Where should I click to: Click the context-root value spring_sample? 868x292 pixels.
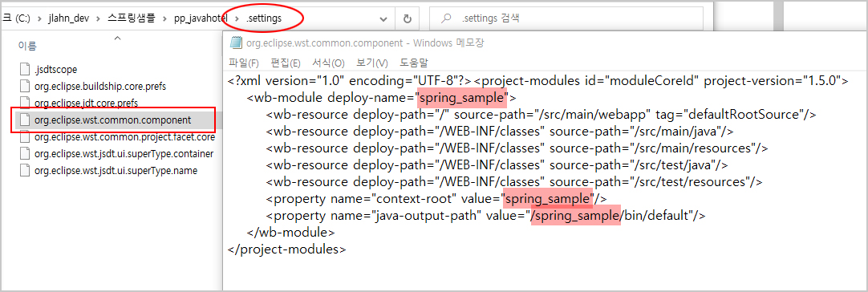tap(547, 198)
